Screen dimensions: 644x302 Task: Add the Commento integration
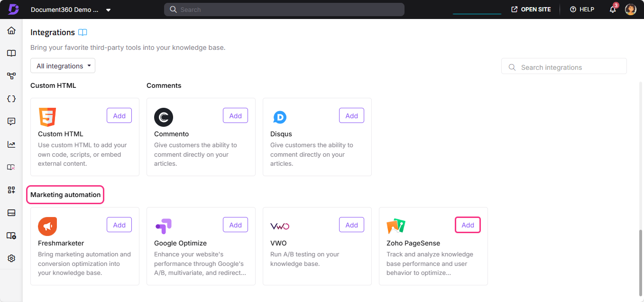click(235, 115)
